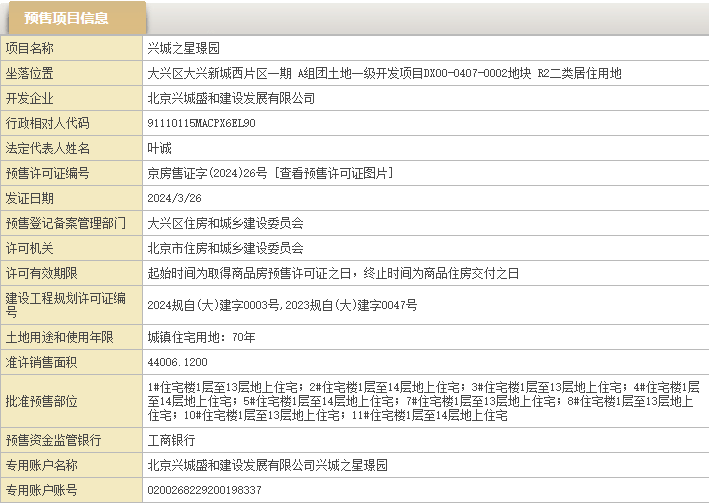
Task: Click 北京市住房和城乡建设委员会 authority value
Action: (225, 248)
